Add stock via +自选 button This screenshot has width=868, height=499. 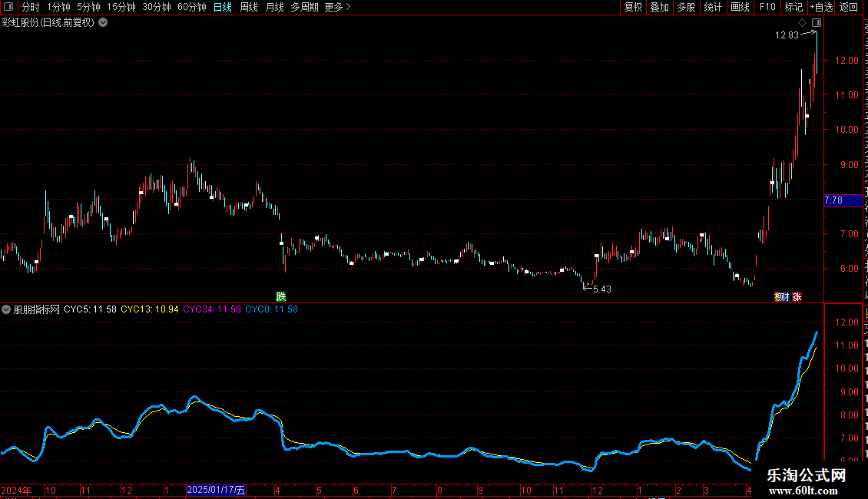click(x=821, y=7)
